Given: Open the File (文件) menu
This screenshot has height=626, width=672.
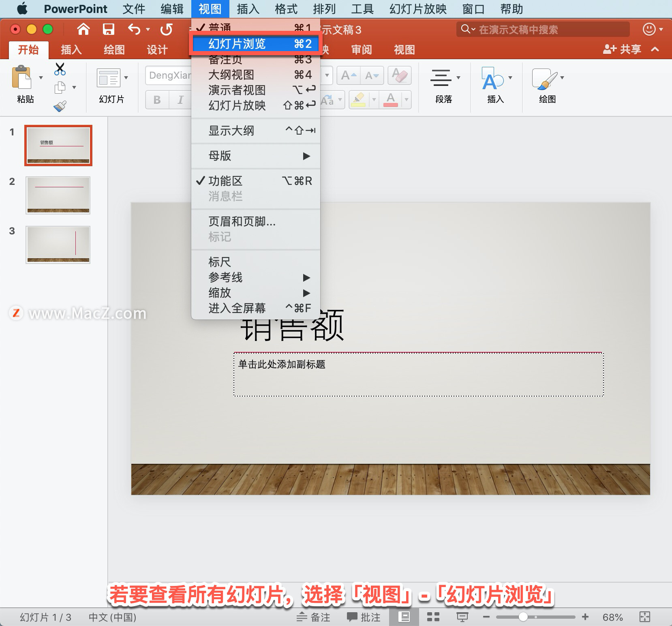Looking at the screenshot, I should click(x=134, y=9).
